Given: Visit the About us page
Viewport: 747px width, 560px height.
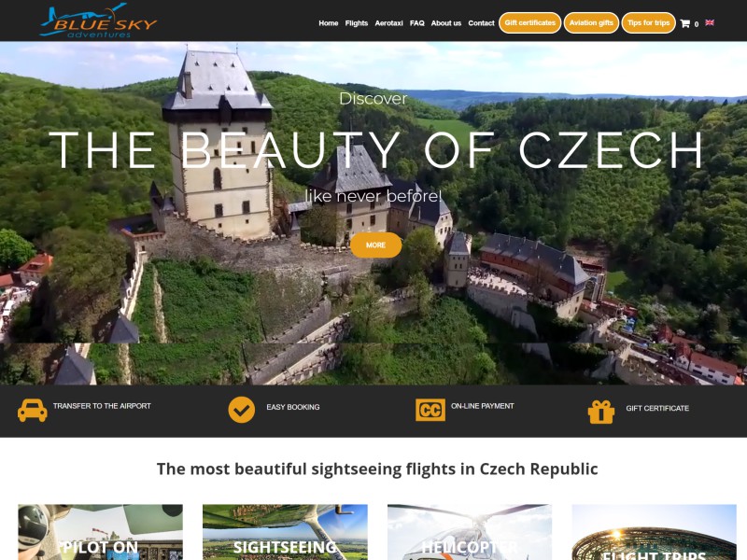Looking at the screenshot, I should pyautogui.click(x=446, y=22).
